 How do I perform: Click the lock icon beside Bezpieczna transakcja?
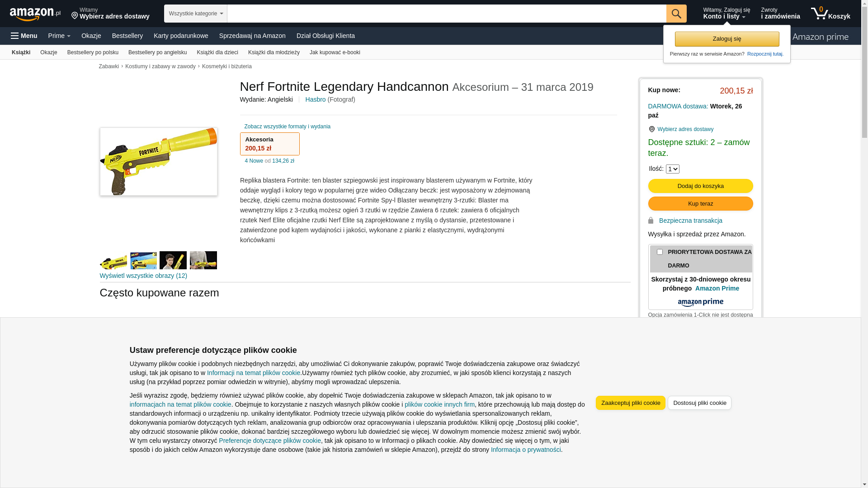point(651,221)
